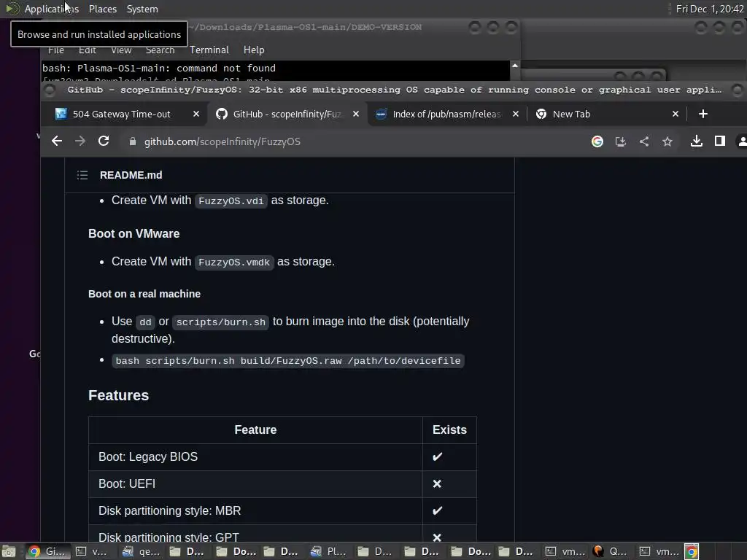Click the browser window title bar text
Viewport: 747px width, 560px height.
click(394, 90)
